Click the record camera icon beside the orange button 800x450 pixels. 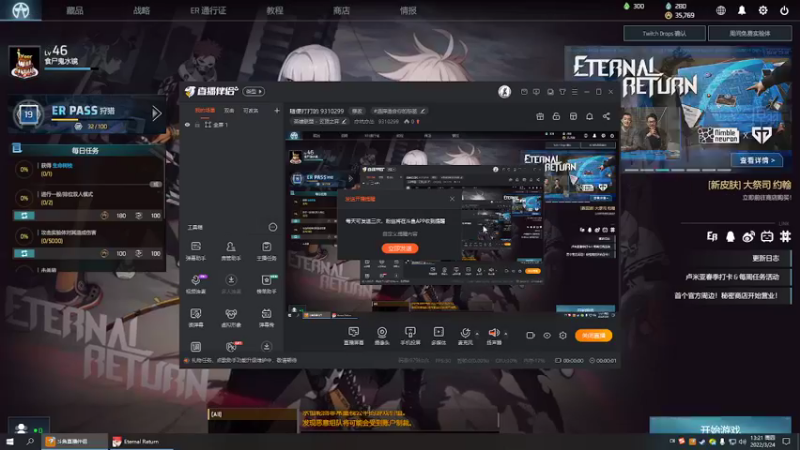tap(530, 335)
